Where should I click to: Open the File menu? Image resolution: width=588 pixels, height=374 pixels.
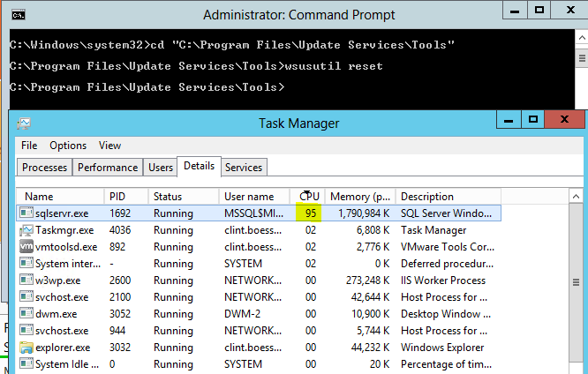(29, 146)
